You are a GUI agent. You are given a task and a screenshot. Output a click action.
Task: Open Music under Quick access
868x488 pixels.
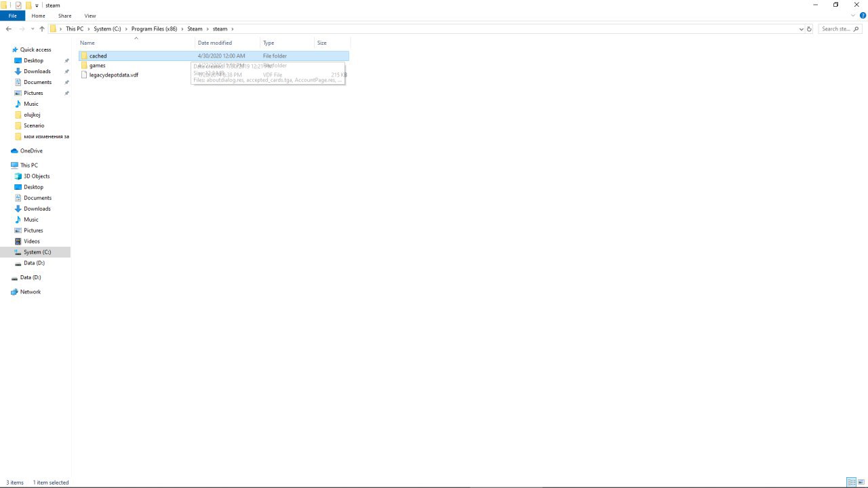[x=31, y=104]
